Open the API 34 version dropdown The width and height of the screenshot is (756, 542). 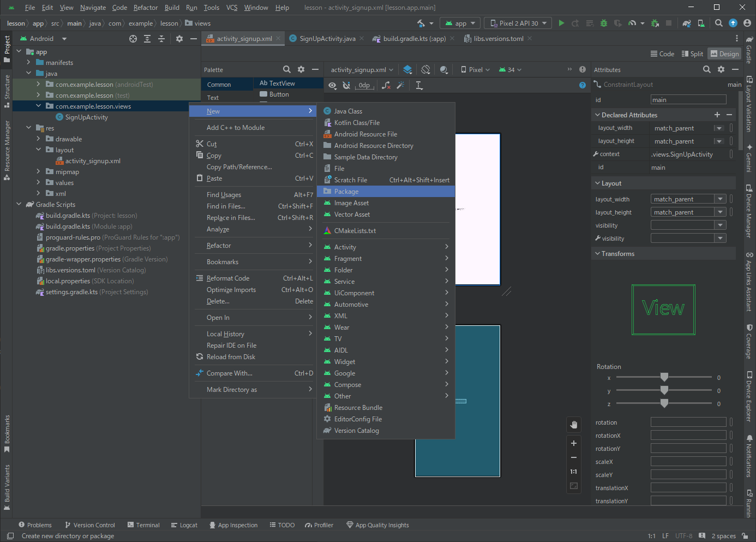point(511,70)
